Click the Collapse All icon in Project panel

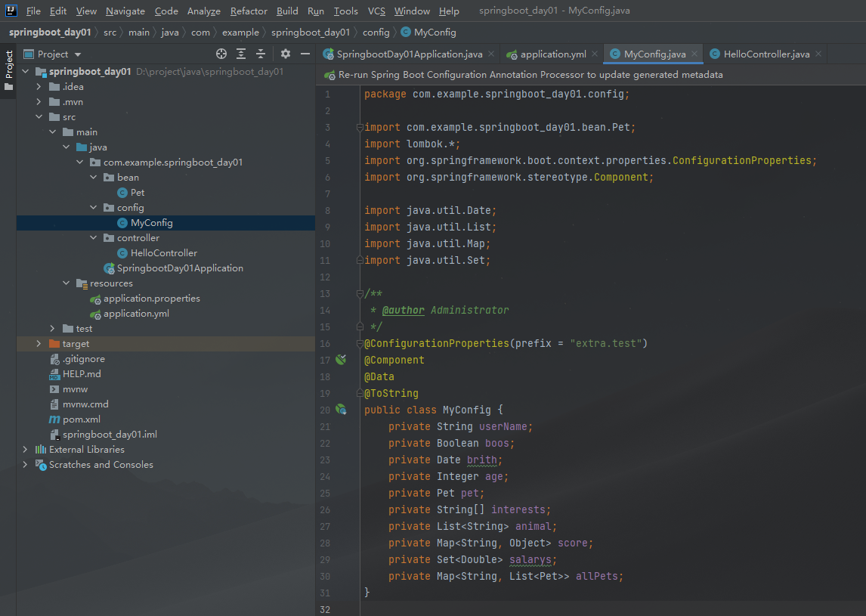tap(261, 54)
